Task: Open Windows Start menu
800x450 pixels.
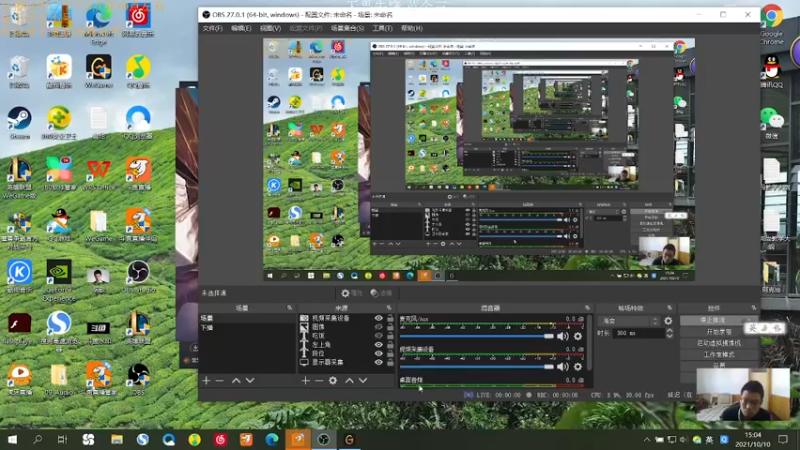Action: pyautogui.click(x=12, y=439)
